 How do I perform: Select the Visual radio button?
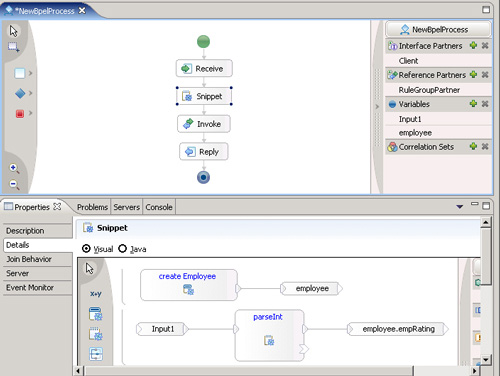pyautogui.click(x=86, y=249)
